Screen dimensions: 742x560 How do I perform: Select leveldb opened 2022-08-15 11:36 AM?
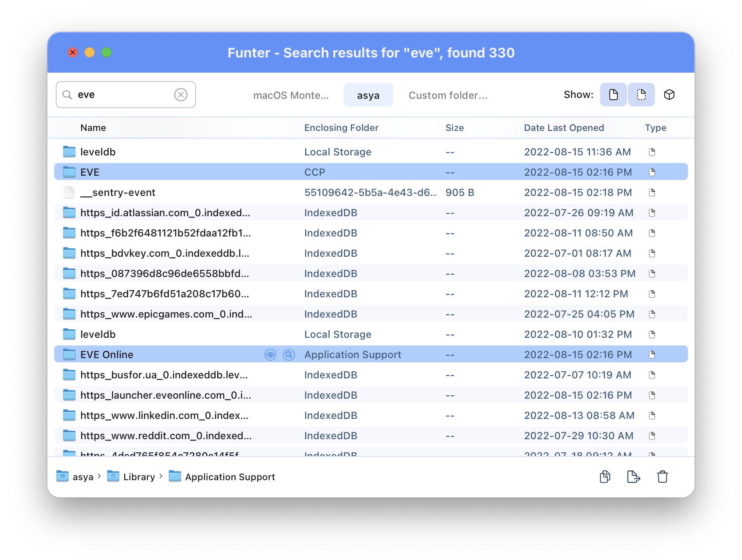point(371,152)
